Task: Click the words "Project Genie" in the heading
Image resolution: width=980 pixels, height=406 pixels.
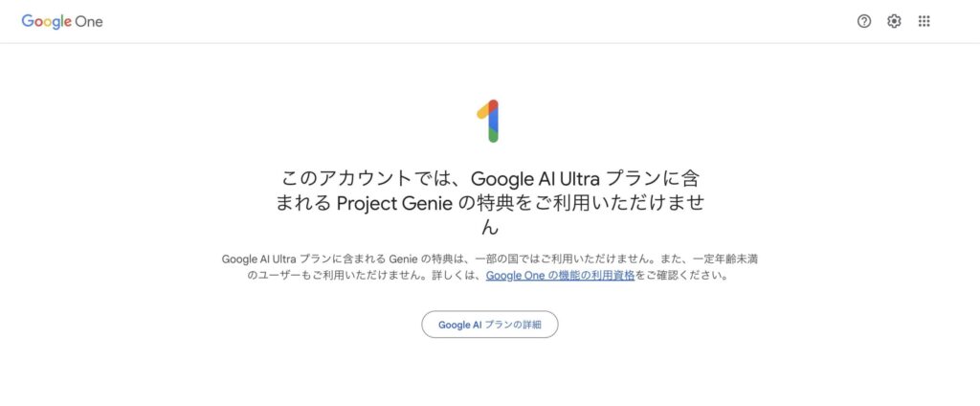Action: coord(395,203)
